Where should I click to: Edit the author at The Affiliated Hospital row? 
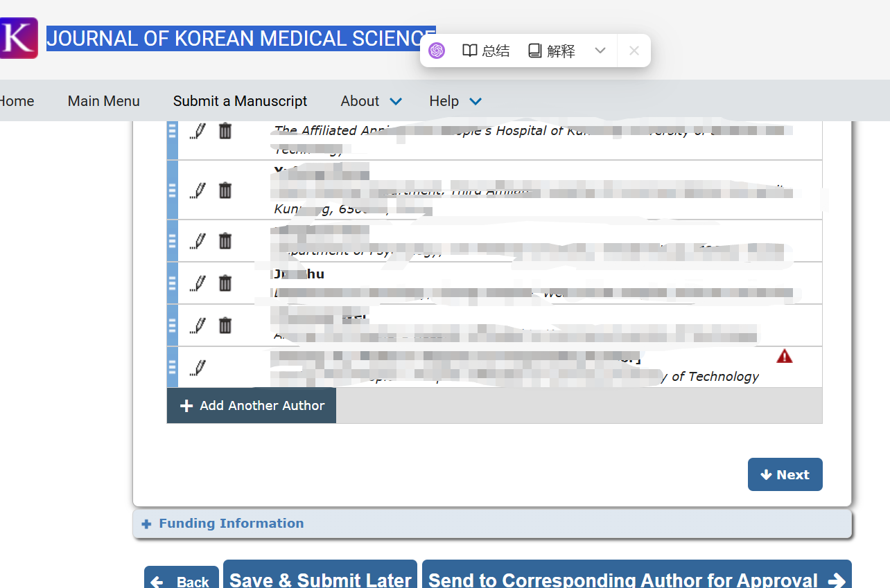(x=198, y=131)
